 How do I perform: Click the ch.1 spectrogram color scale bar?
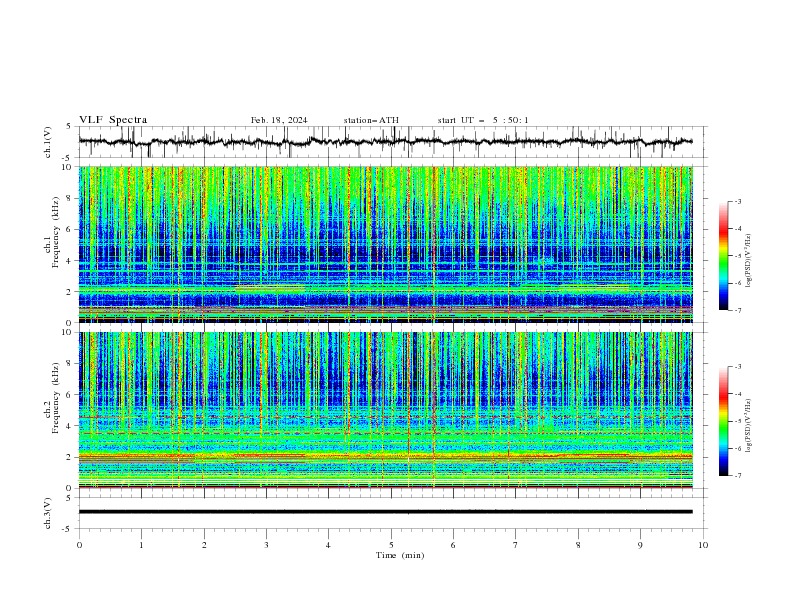tap(723, 256)
